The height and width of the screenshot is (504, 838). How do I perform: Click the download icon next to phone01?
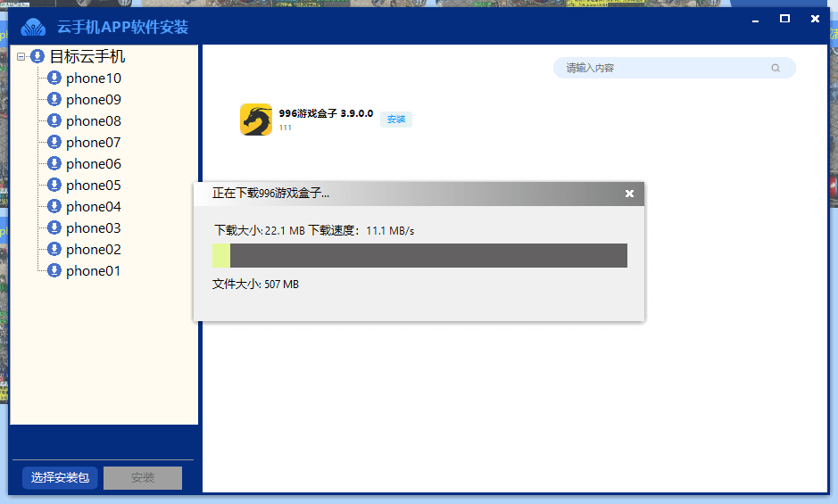click(54, 270)
